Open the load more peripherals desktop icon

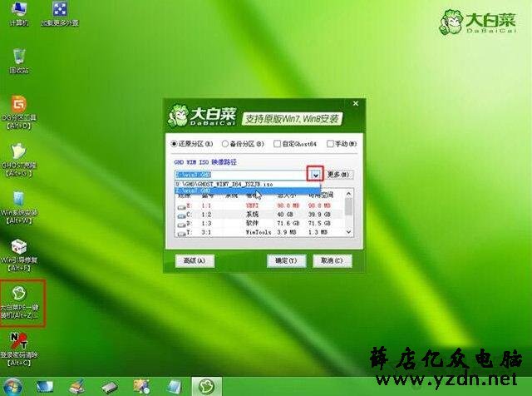[x=60, y=13]
